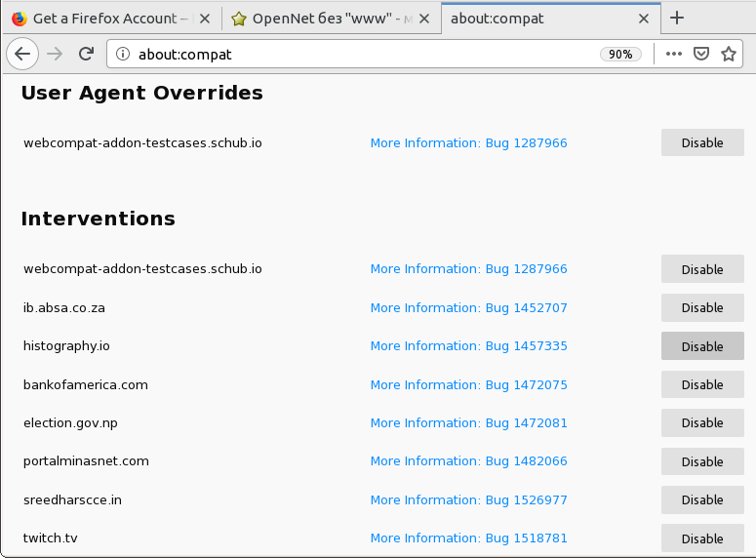Click the Forward navigation arrow
The width and height of the screenshot is (756, 558).
click(x=55, y=55)
